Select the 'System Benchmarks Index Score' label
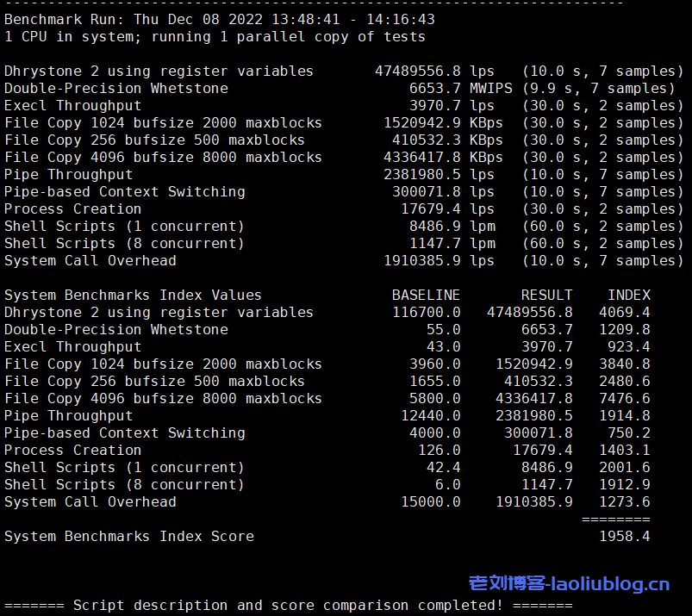The height and width of the screenshot is (616, 692). coord(129,536)
